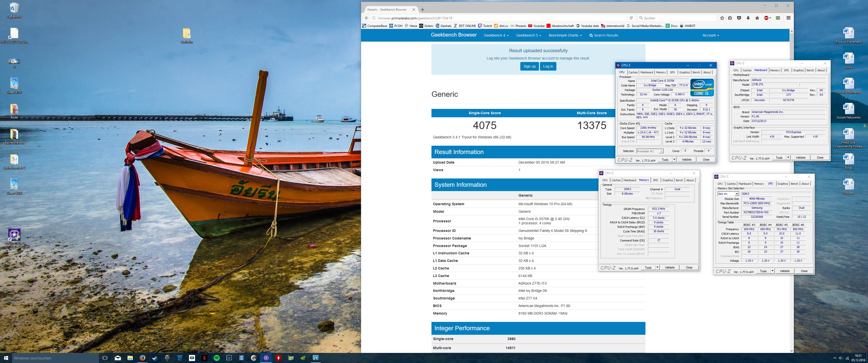The image size is (868, 363).
Task: Open the HWBOT bookmark
Action: [x=687, y=26]
